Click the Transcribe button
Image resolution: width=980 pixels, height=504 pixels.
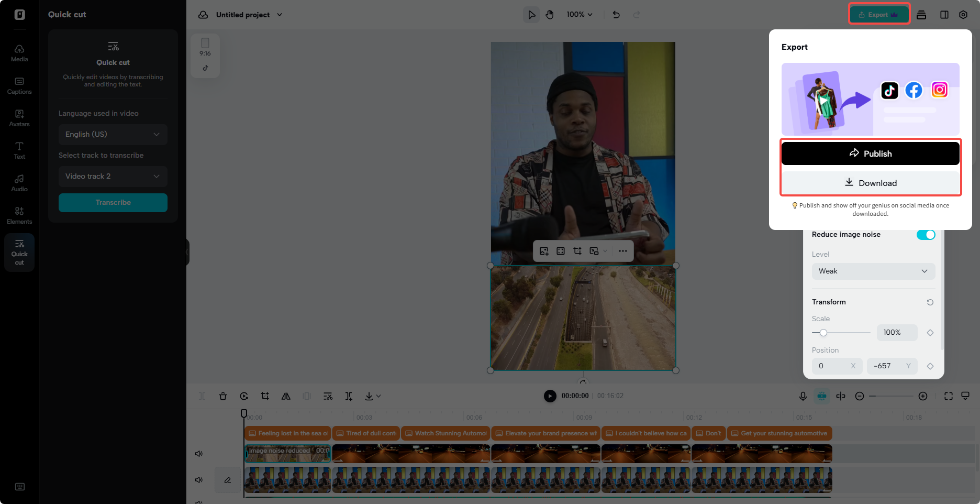[113, 203]
